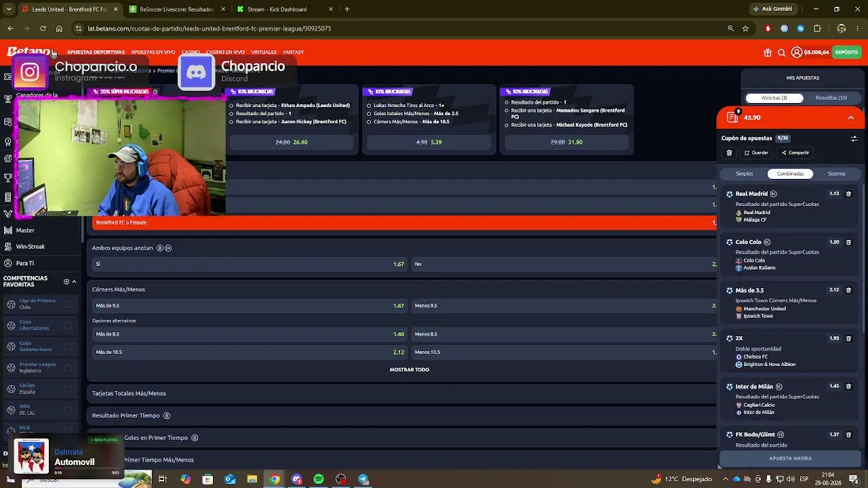Click the green Depósito button

[846, 52]
